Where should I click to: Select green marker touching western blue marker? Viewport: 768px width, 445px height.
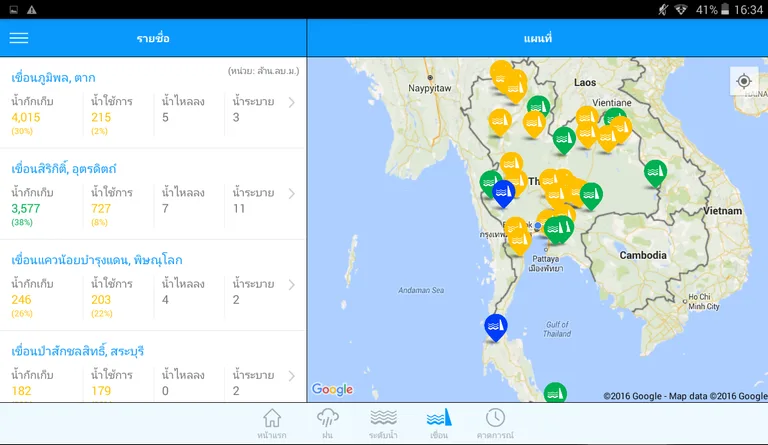pos(488,181)
